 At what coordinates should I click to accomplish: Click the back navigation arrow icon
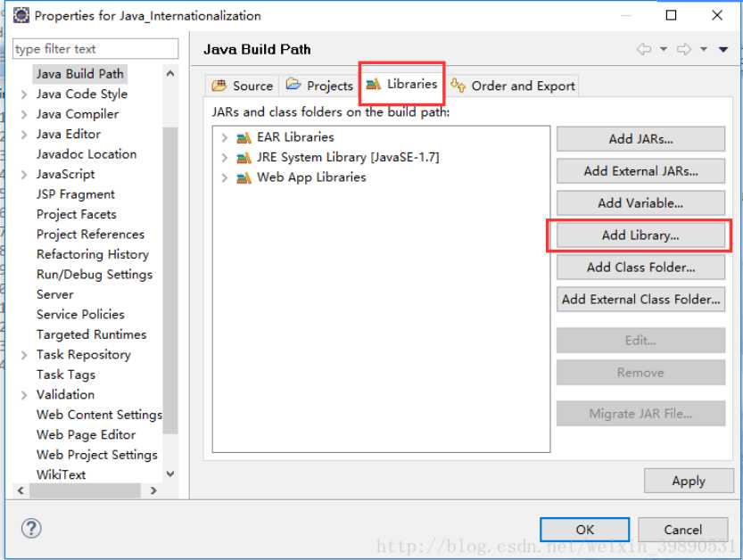(x=643, y=49)
